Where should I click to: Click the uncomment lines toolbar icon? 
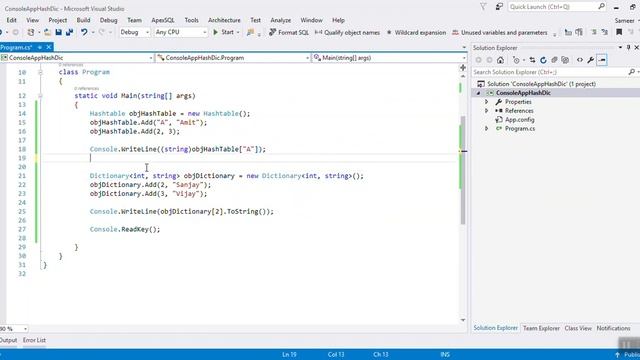click(605, 32)
